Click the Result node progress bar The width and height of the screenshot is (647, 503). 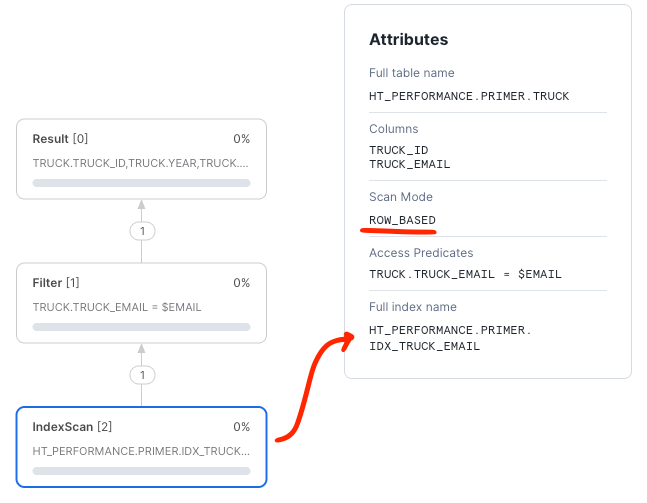tap(141, 183)
